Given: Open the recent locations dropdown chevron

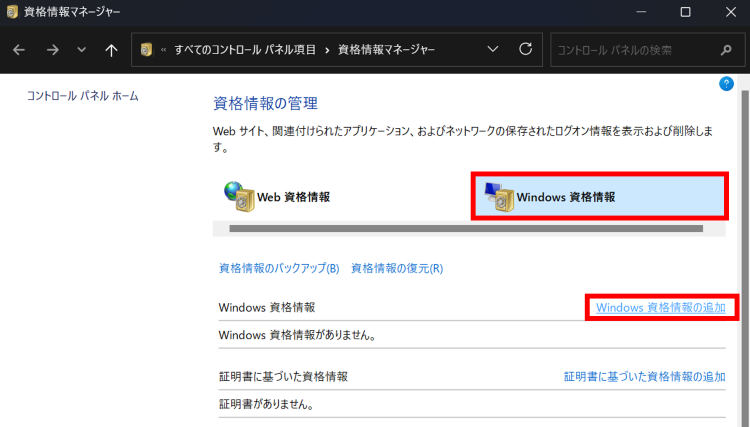Looking at the screenshot, I should (x=81, y=50).
